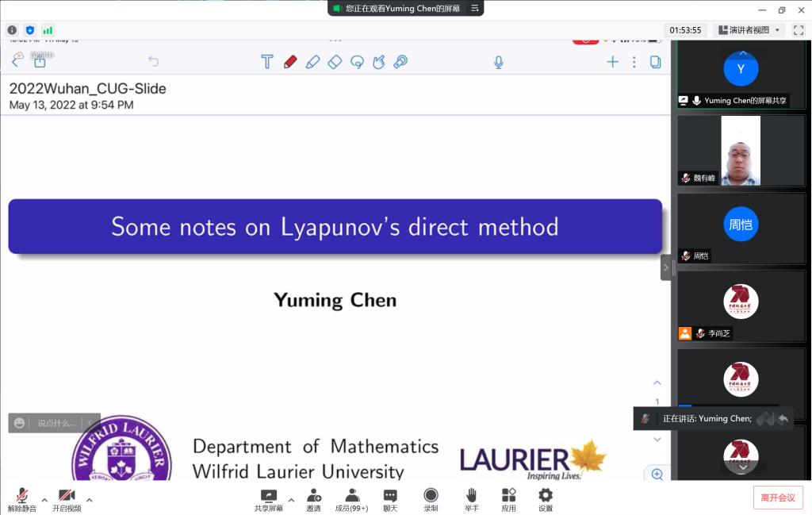Open the audio options arrow beside 解除静音
812x515 pixels.
click(44, 500)
